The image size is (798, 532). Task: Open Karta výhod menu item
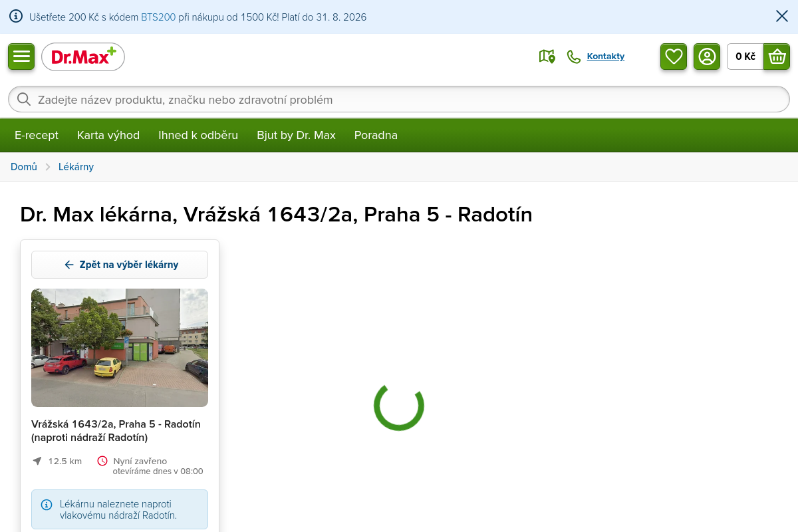click(x=108, y=135)
